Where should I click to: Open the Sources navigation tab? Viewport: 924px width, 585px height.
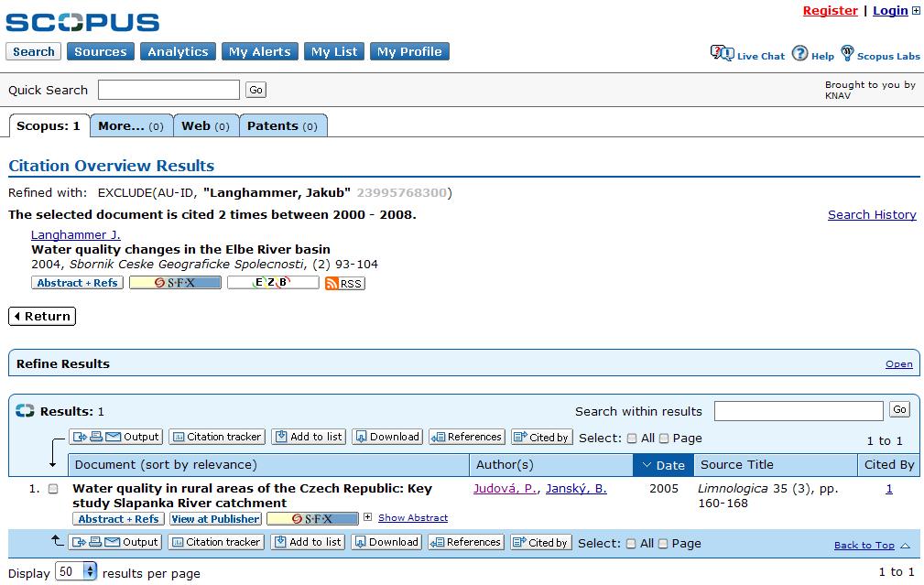[101, 52]
